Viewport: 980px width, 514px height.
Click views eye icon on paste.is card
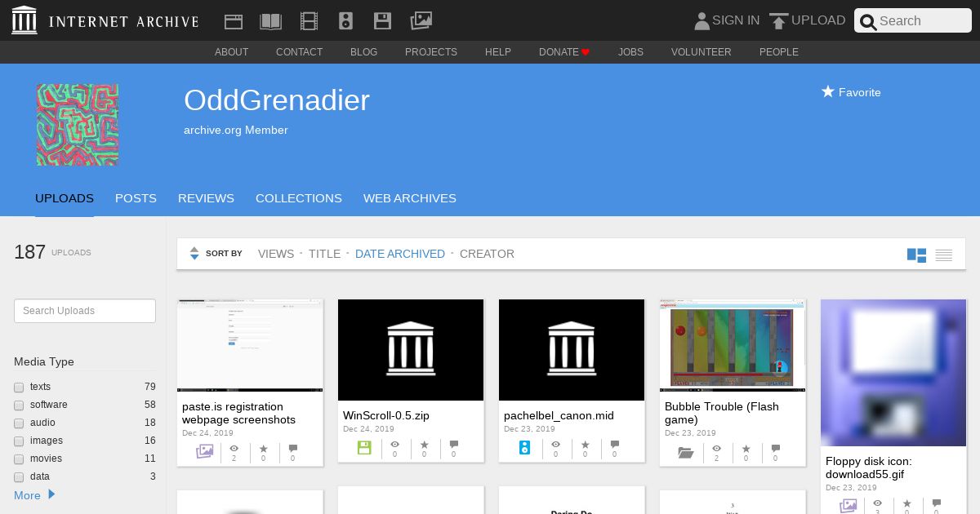click(x=234, y=448)
